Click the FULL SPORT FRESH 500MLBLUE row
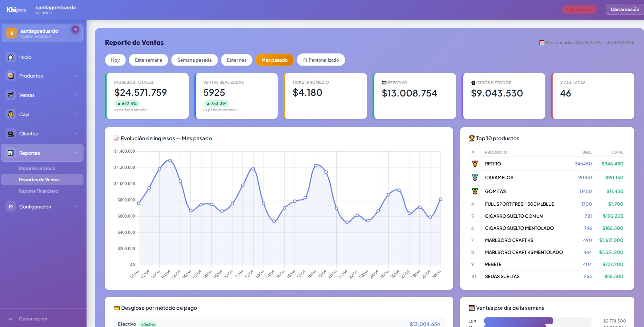The height and width of the screenshot is (327, 644). pos(547,204)
